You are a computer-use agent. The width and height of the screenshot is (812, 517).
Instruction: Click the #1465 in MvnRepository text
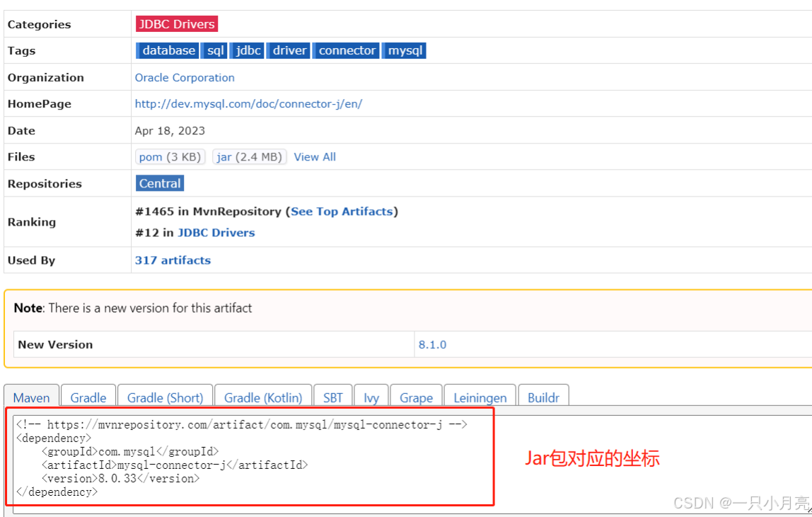[x=208, y=211]
